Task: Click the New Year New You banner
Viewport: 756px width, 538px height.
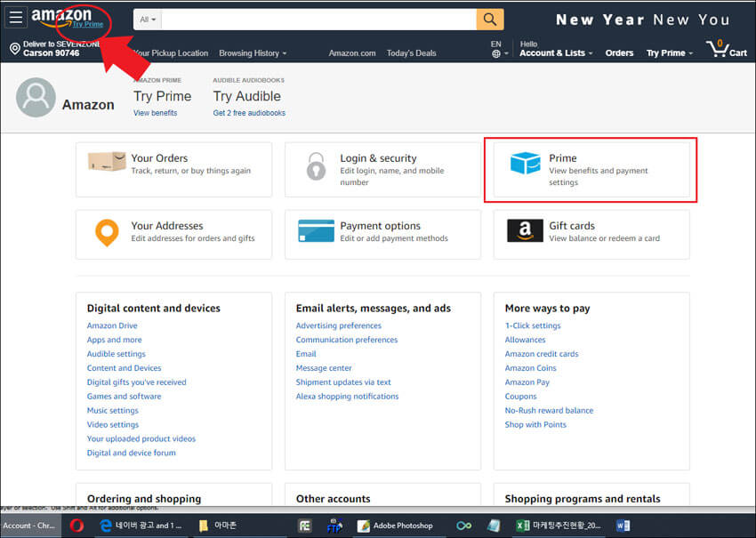Action: (642, 20)
